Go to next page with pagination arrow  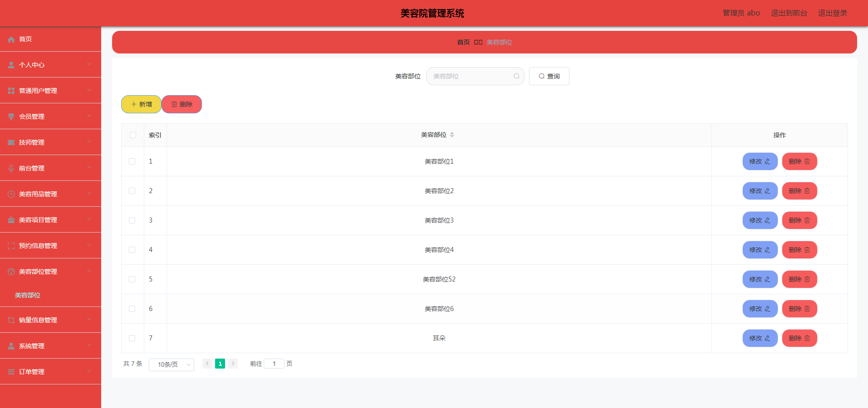[x=233, y=364]
